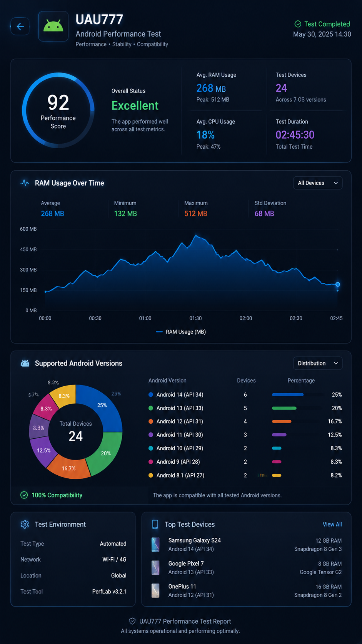Click the Android 14 blue legend dot
362x644 pixels.
[151, 395]
